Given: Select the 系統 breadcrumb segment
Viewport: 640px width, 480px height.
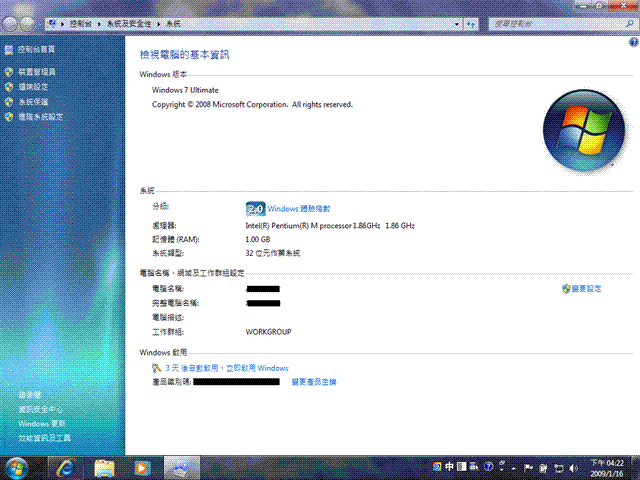Looking at the screenshot, I should point(173,24).
